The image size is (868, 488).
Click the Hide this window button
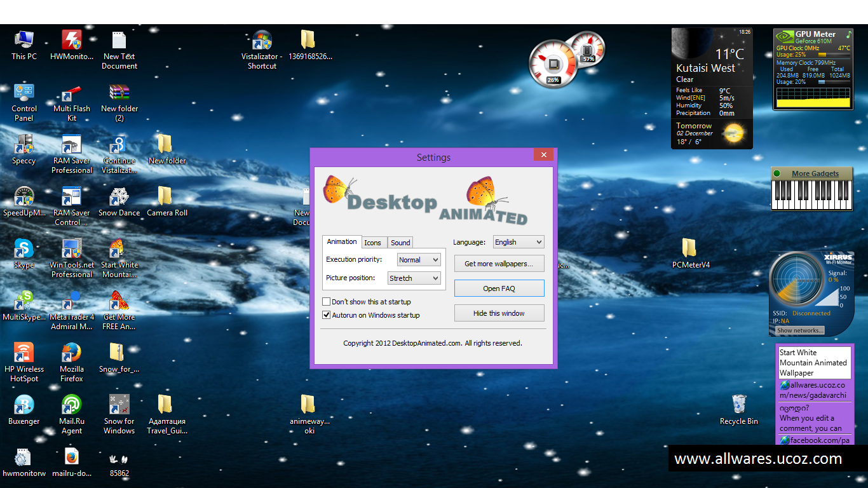[499, 313]
